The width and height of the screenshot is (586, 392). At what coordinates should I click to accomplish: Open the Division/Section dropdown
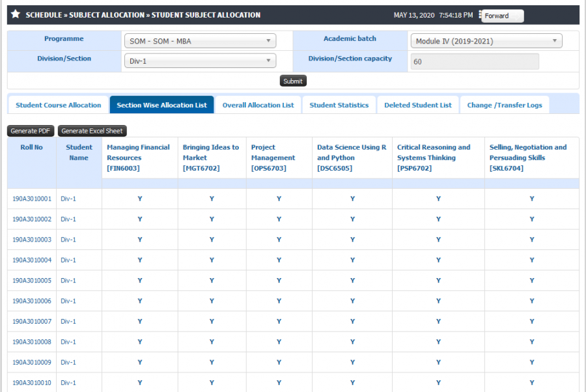tap(201, 61)
